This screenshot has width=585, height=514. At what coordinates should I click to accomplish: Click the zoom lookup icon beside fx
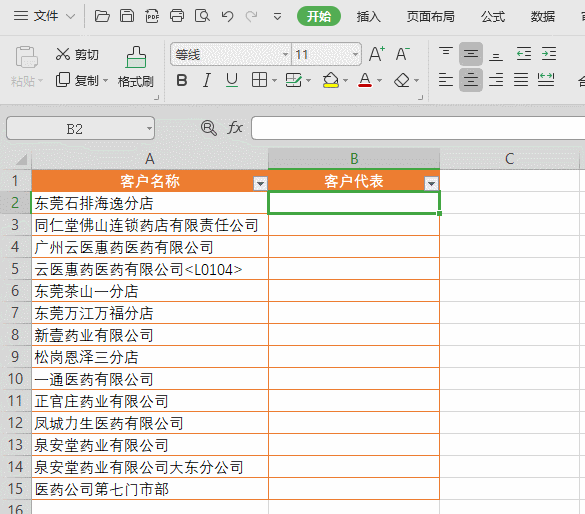click(209, 128)
